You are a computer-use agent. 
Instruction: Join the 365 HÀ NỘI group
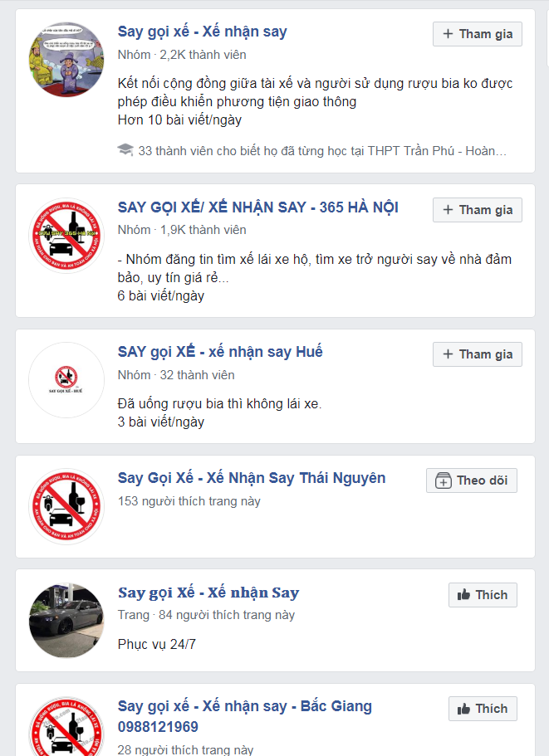pyautogui.click(x=477, y=210)
